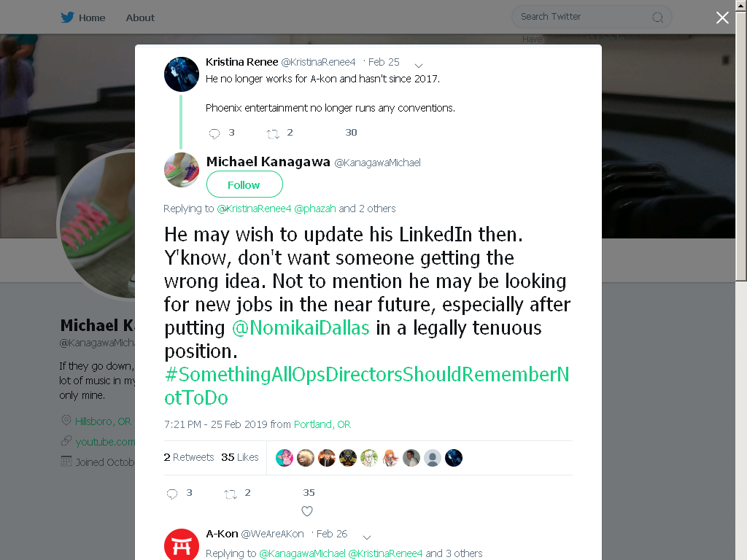Open A-Kon's red torii avatar
The height and width of the screenshot is (560, 747).
(x=182, y=544)
